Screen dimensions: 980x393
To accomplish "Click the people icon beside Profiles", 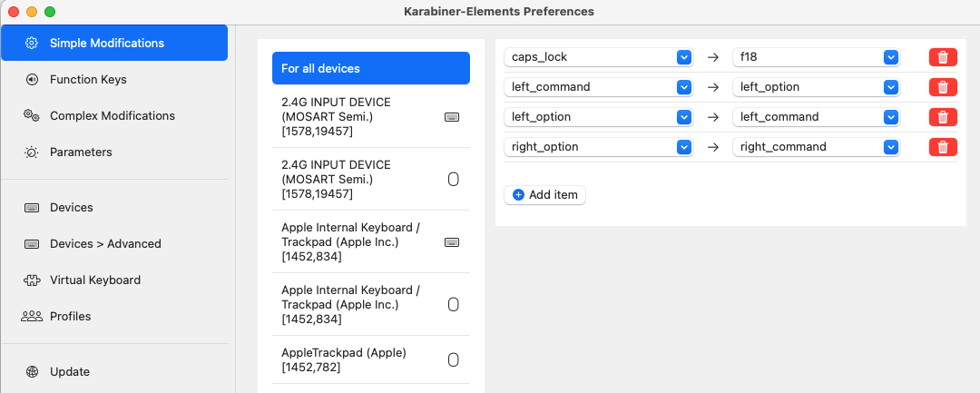I will 31,316.
